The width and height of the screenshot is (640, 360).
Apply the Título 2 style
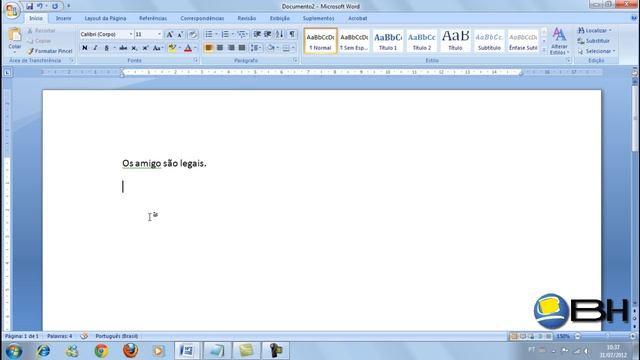[x=422, y=41]
